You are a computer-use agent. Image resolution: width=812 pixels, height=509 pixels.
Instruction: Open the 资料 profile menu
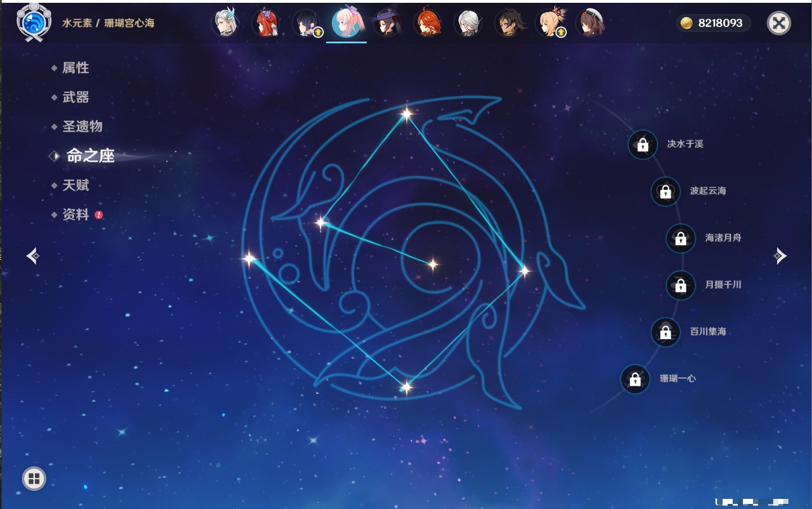click(x=75, y=214)
